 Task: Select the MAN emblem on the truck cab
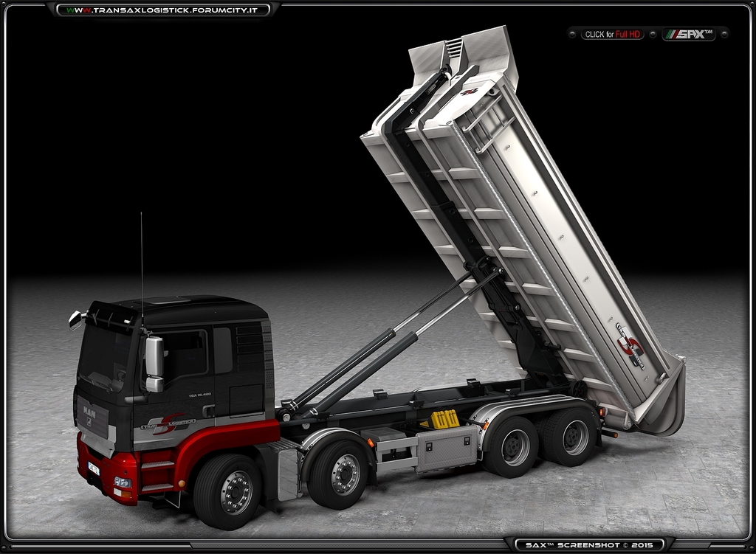coord(88,412)
